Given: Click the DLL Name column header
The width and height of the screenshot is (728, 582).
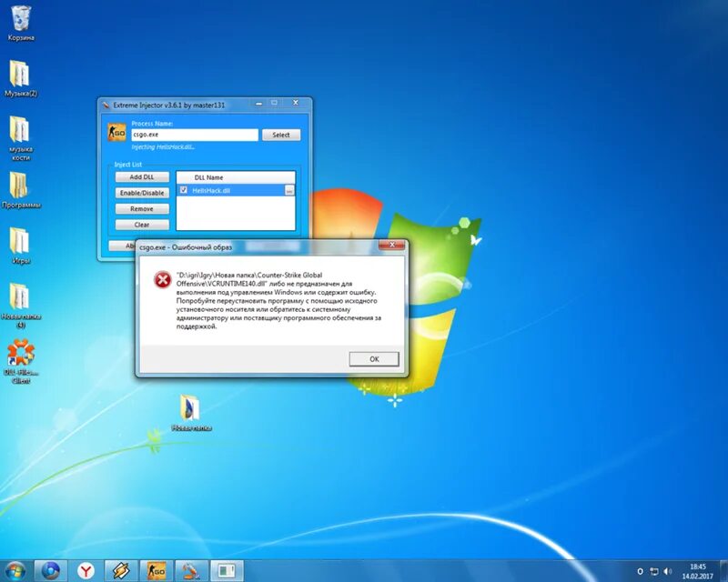Looking at the screenshot, I should click(x=236, y=177).
